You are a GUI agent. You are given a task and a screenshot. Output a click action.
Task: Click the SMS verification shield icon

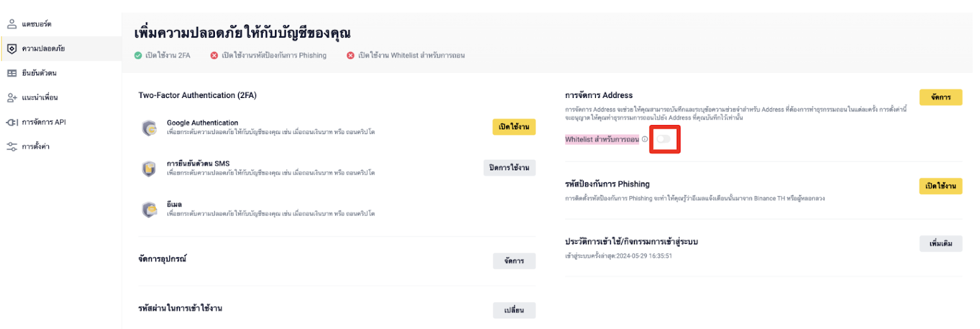[149, 168]
